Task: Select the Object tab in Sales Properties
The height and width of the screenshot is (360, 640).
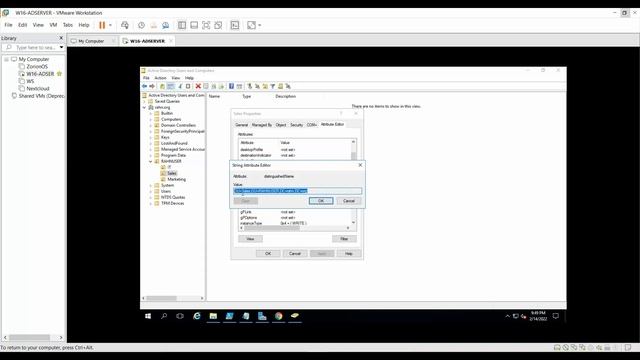Action: (281, 125)
